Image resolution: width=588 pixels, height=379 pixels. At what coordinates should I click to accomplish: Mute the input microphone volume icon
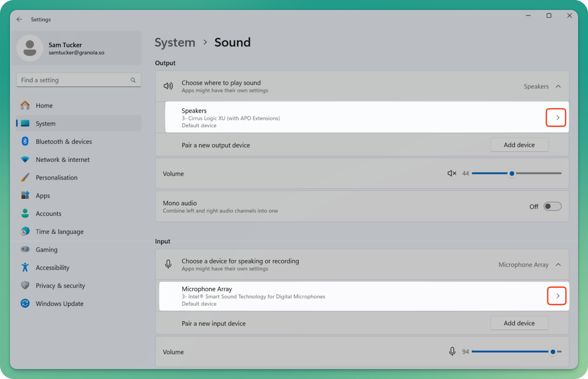coord(452,351)
